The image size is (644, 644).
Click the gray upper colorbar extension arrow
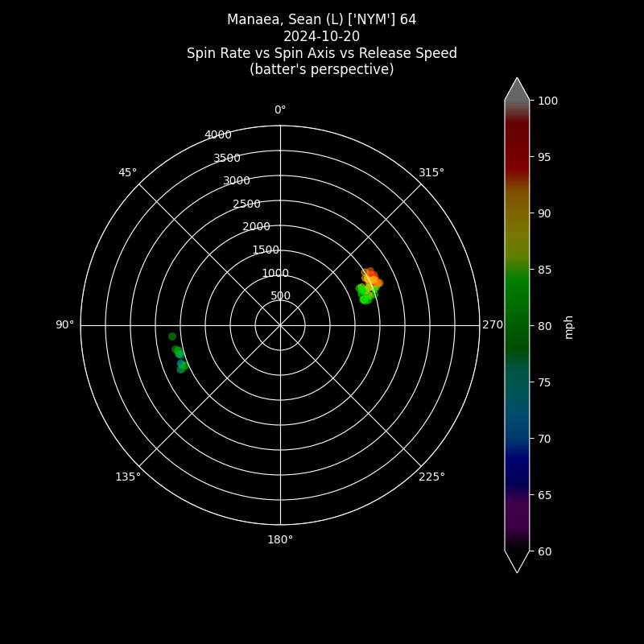tap(517, 90)
